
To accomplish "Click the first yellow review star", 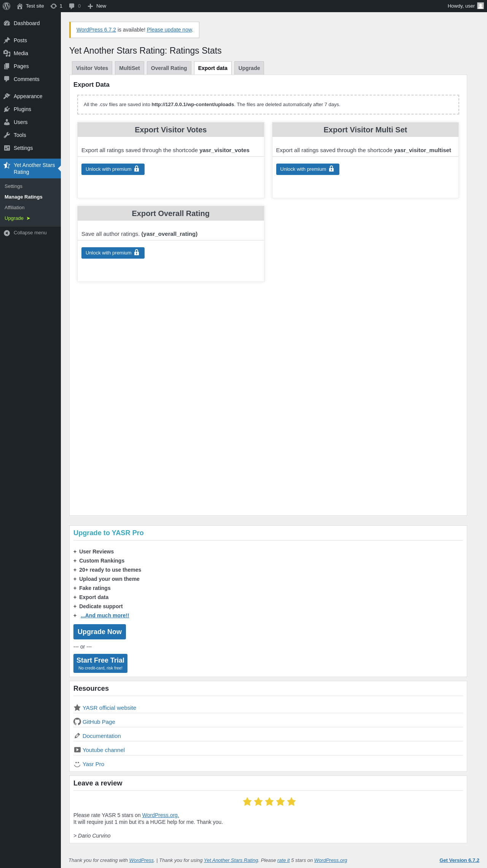I will pyautogui.click(x=247, y=802).
